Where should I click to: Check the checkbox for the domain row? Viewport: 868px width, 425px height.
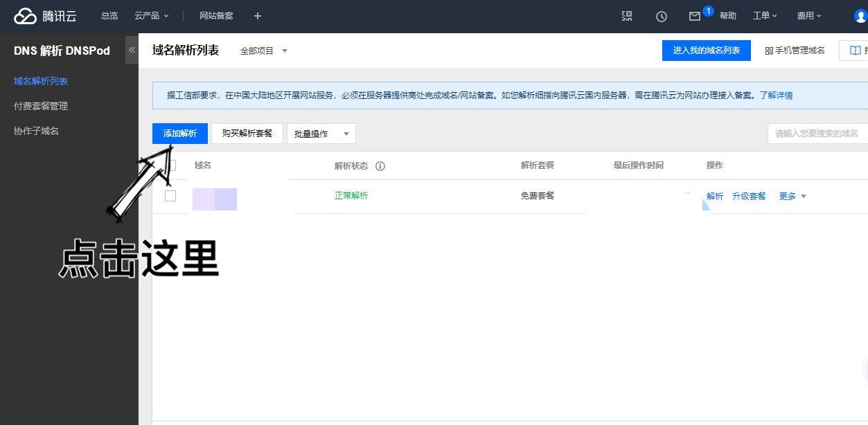(x=170, y=196)
